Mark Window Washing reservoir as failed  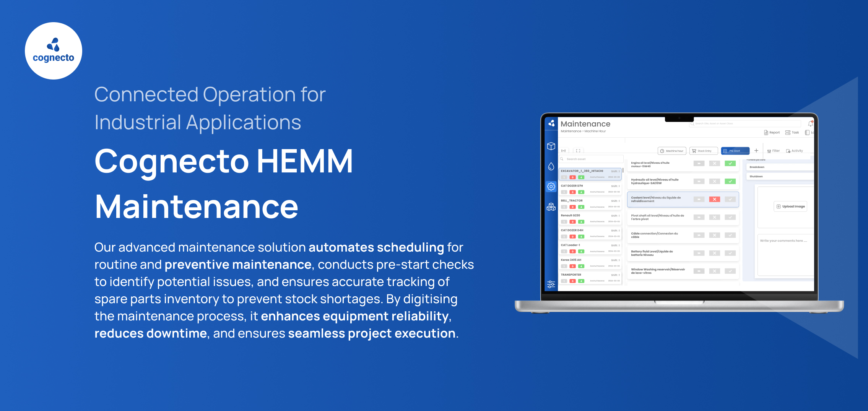(715, 271)
